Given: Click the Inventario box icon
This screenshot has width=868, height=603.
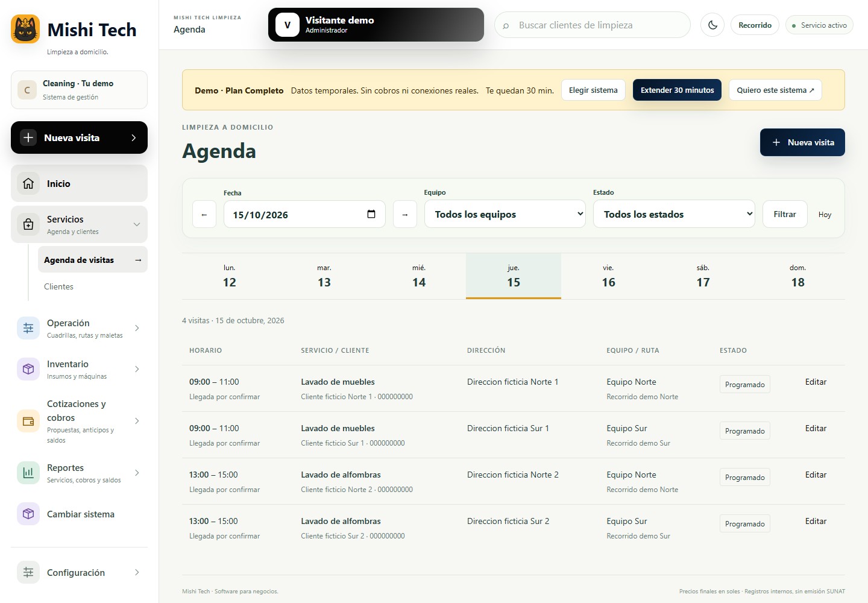Looking at the screenshot, I should [x=28, y=369].
